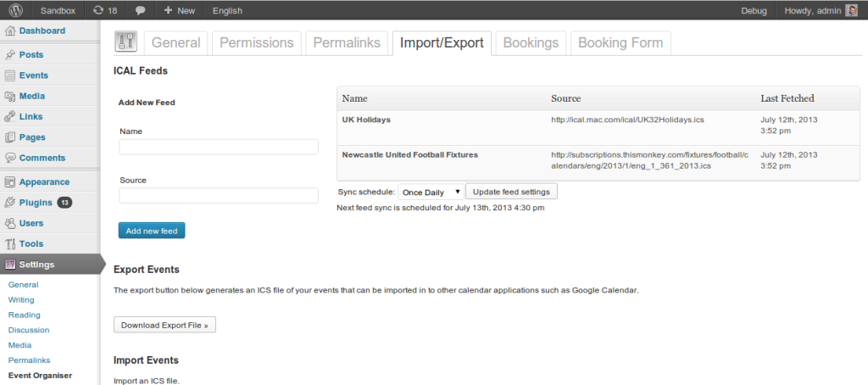Viewport: 868px width, 385px height.
Task: Click the Events calendar icon in sidebar
Action: (9, 75)
